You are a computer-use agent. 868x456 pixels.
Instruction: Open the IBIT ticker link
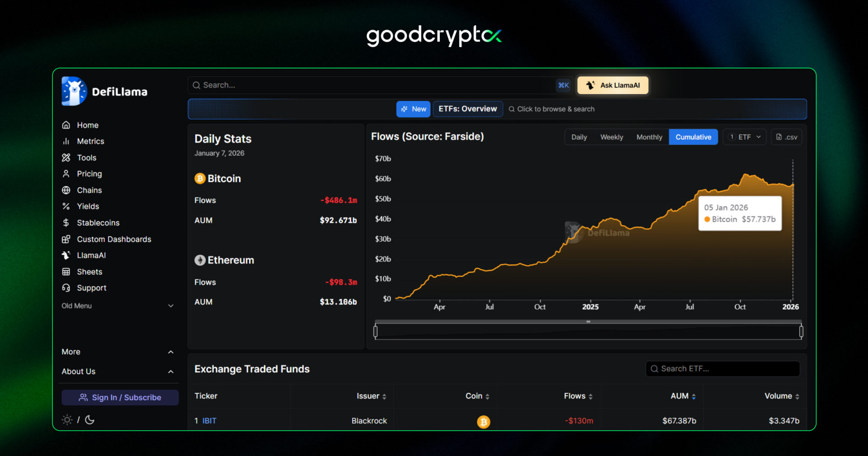[209, 421]
